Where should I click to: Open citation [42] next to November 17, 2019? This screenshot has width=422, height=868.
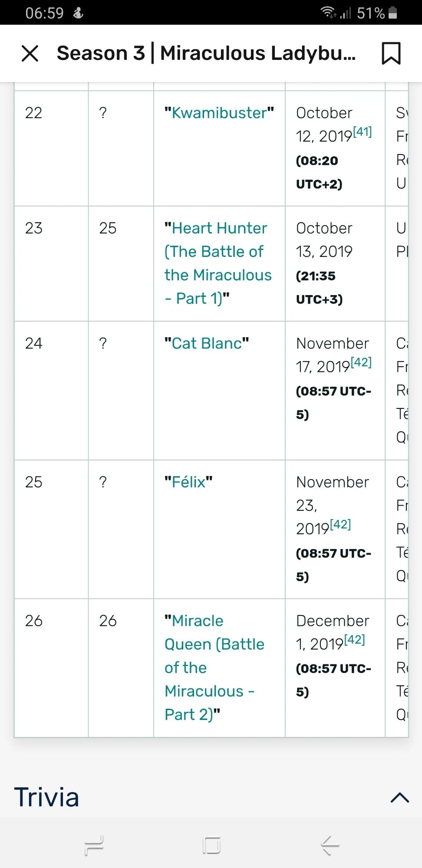click(361, 362)
